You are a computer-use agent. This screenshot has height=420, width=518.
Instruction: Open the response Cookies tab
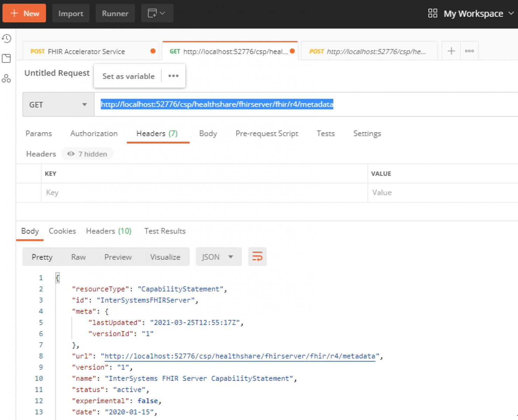pos(62,231)
